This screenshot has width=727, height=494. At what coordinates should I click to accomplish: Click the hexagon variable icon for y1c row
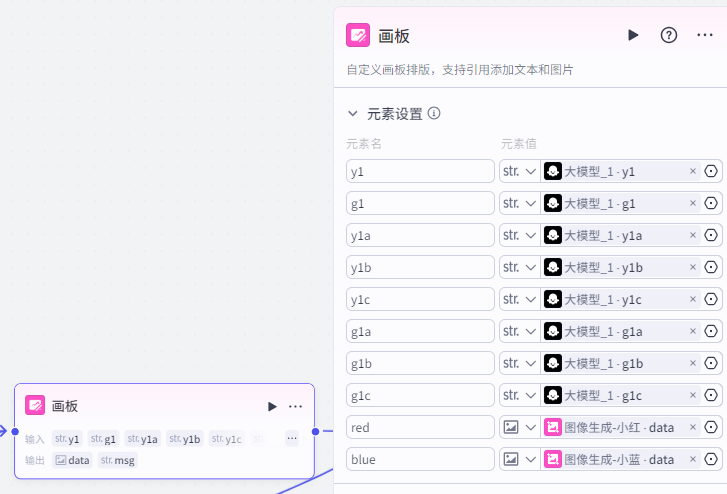click(711, 299)
